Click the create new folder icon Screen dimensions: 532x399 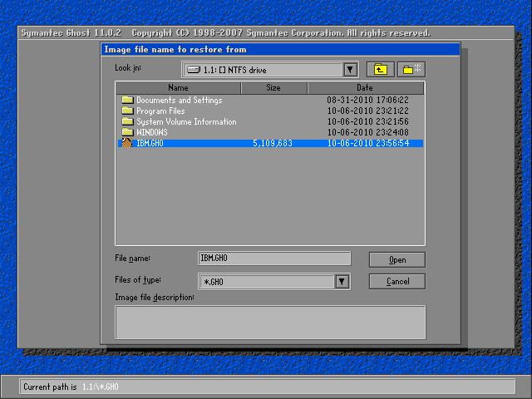coord(411,70)
